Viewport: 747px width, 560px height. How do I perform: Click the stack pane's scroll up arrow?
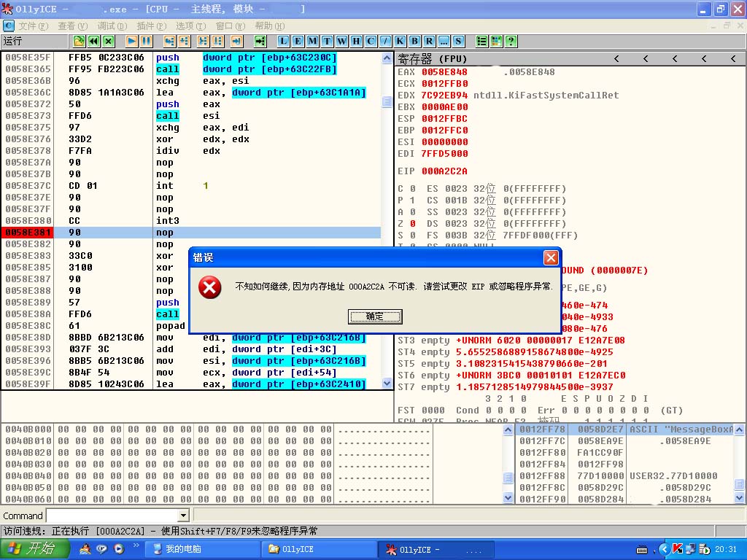[740, 429]
